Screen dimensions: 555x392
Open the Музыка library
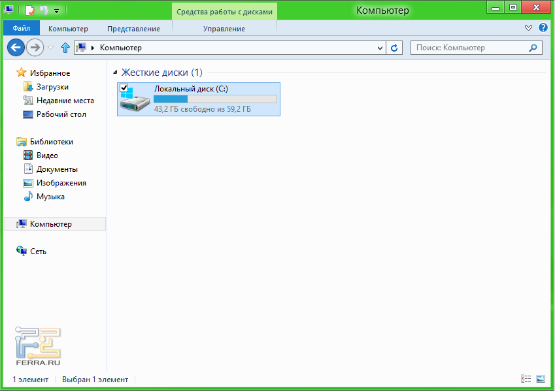tap(50, 197)
